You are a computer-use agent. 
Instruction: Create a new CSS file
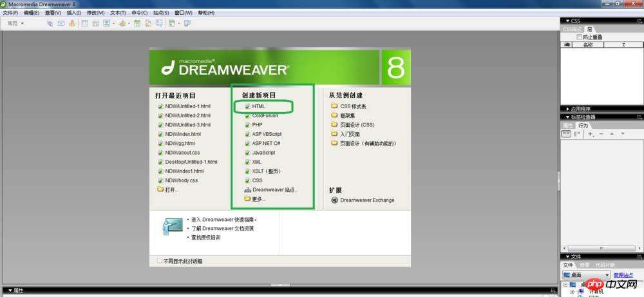[x=257, y=180]
